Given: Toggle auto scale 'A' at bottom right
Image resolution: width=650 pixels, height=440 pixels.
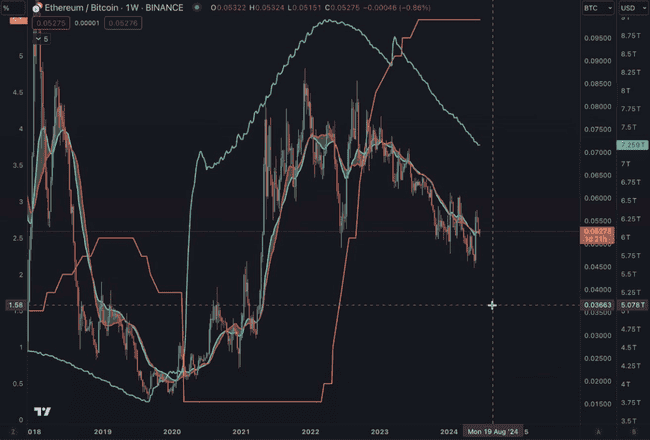Looking at the screenshot, I should pyautogui.click(x=599, y=432).
